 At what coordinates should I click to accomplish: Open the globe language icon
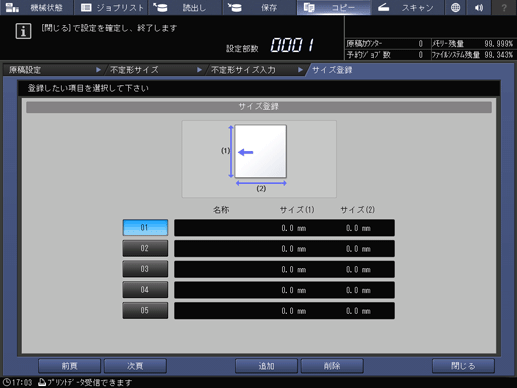click(x=455, y=7)
